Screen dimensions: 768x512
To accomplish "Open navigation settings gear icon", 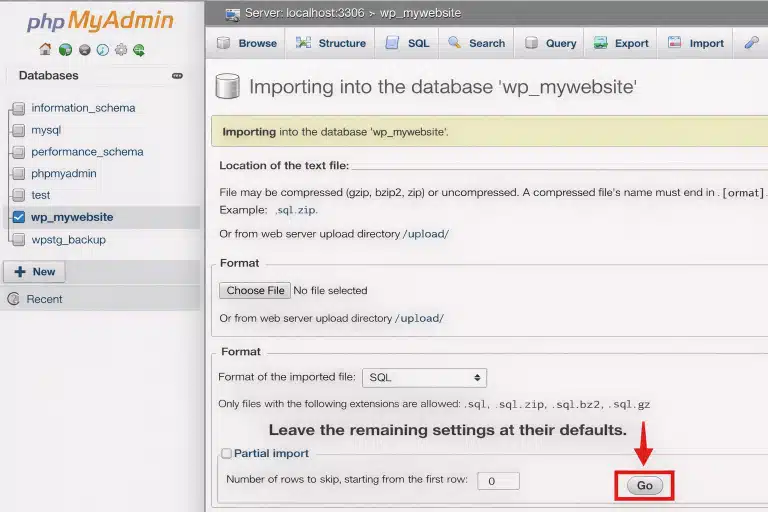I will pos(121,50).
